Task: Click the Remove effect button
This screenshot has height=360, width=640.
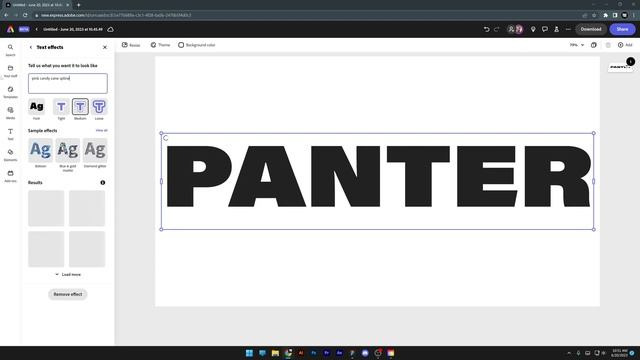Action: click(x=68, y=294)
